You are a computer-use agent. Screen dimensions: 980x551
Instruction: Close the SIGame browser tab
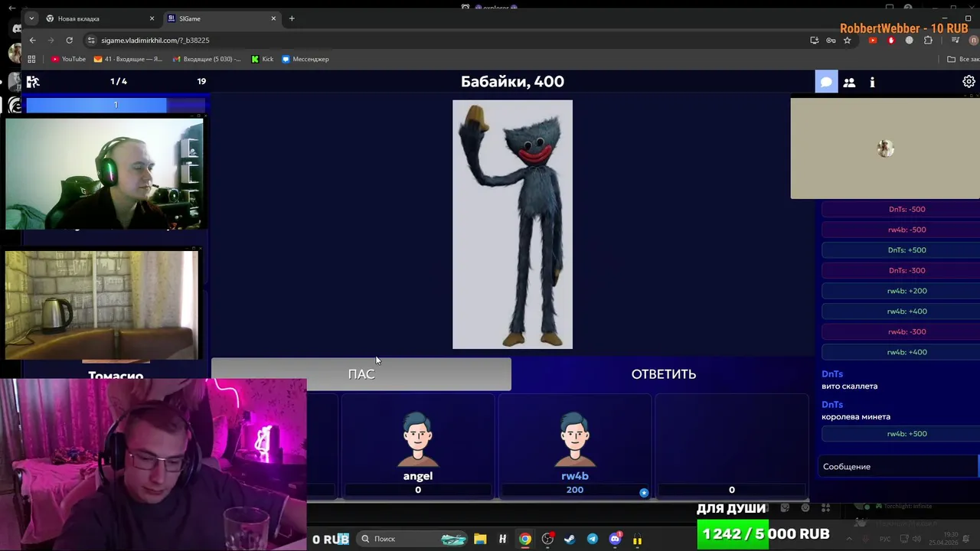coord(273,18)
